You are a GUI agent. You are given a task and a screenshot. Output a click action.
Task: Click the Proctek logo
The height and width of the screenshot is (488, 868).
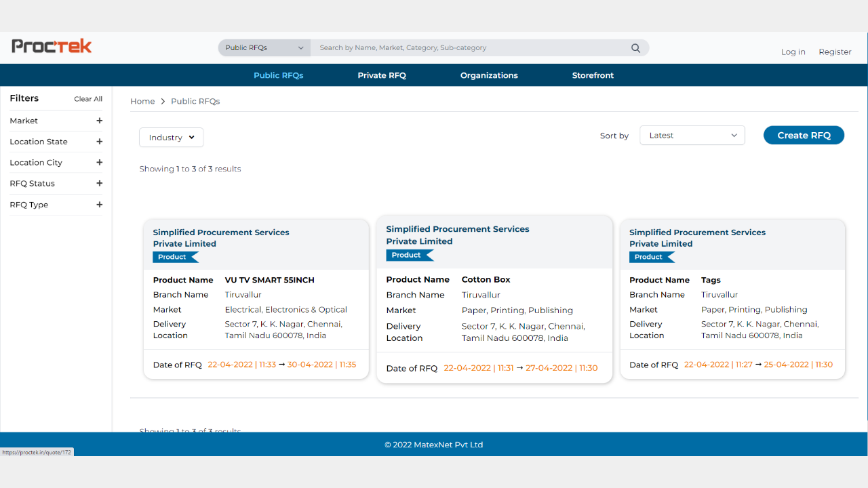[x=52, y=46]
